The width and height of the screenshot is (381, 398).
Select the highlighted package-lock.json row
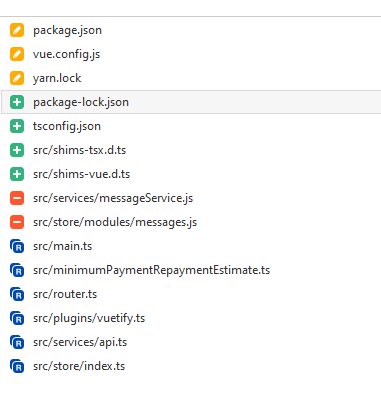pos(191,102)
